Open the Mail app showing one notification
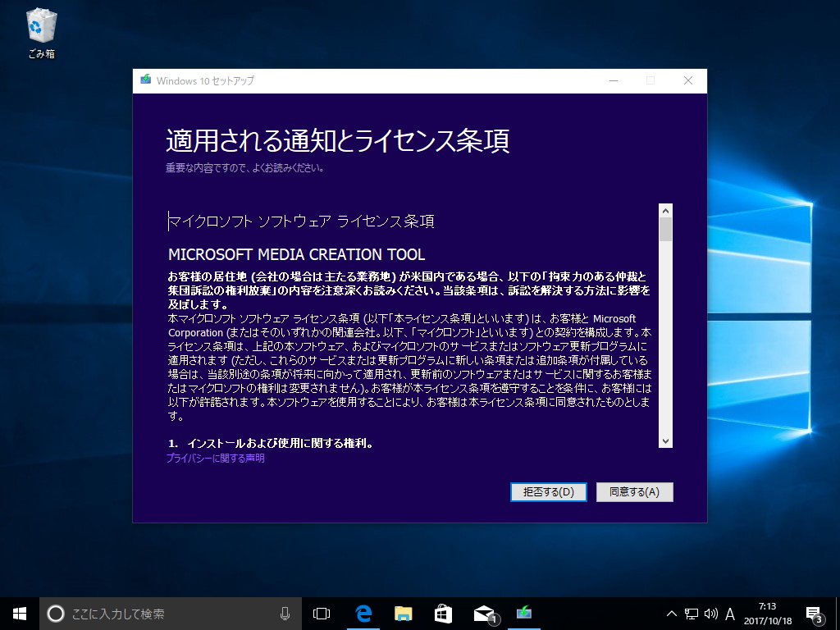This screenshot has height=630, width=840. 482,612
